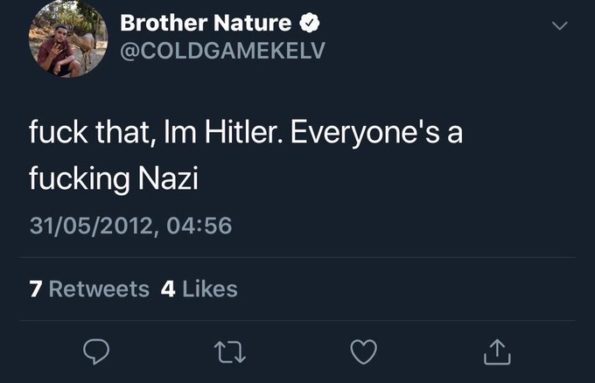Click the number 7 before Retweets
Screen dimensions: 595x383
click(x=36, y=289)
